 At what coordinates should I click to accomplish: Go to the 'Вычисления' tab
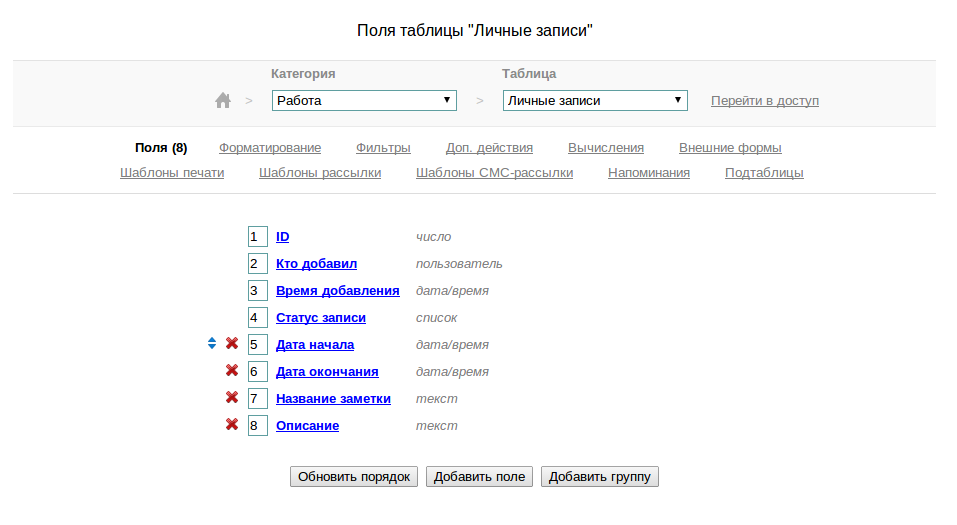[x=606, y=148]
